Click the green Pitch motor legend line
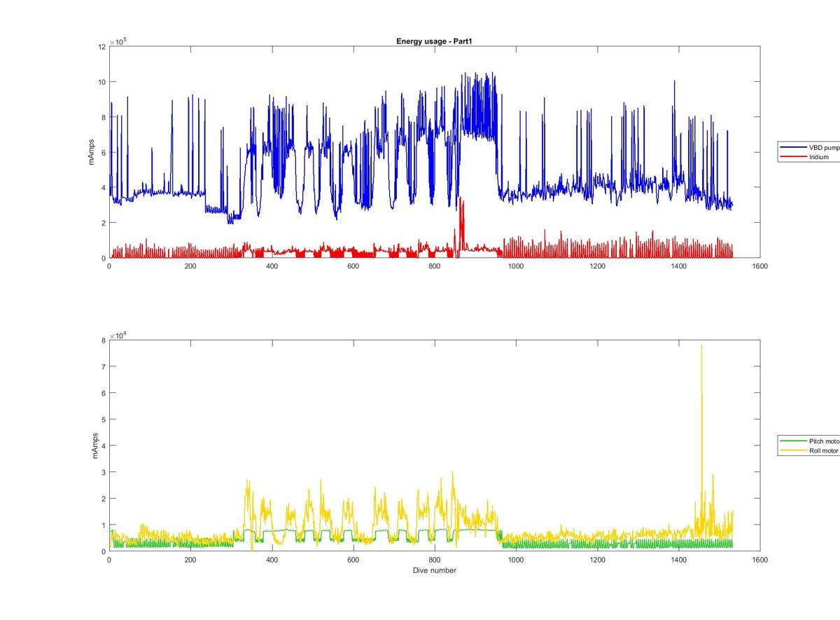 pyautogui.click(x=793, y=441)
